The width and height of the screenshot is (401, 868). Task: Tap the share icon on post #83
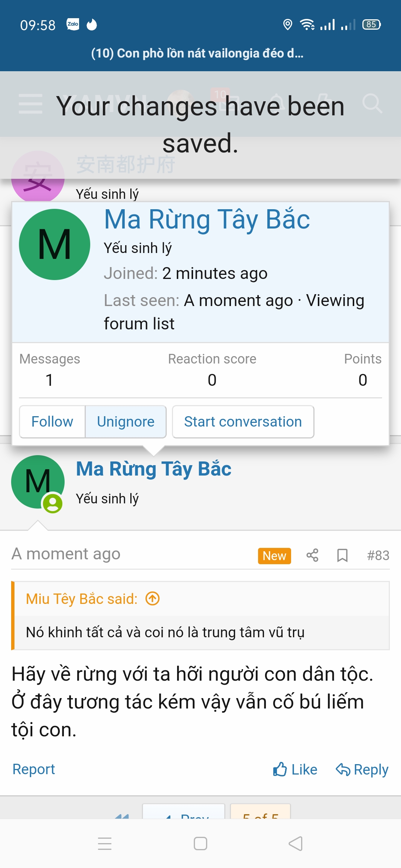[x=312, y=555]
